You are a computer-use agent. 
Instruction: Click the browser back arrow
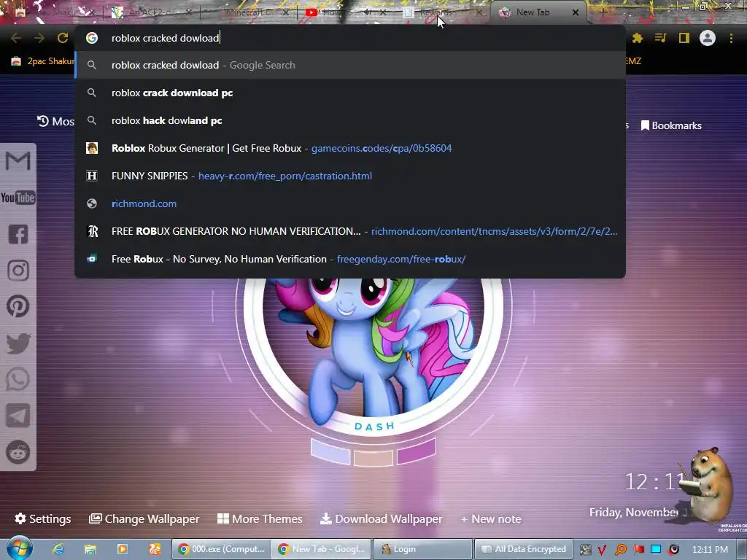point(16,38)
